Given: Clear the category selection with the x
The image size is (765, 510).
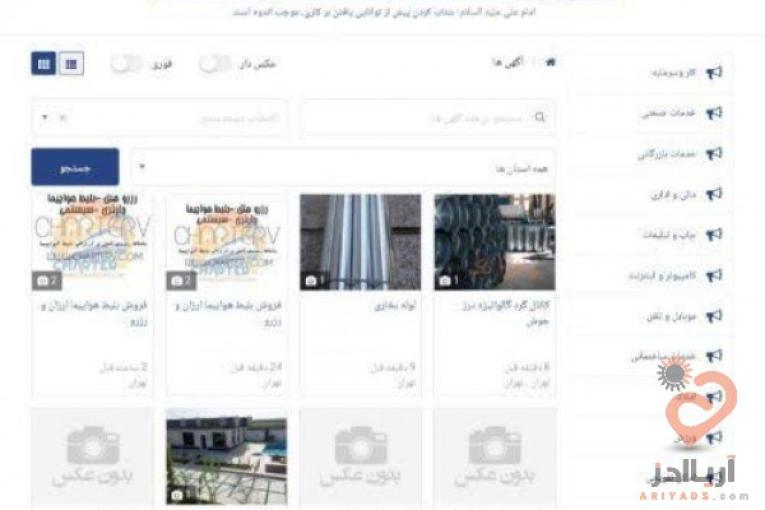Looking at the screenshot, I should [x=62, y=117].
